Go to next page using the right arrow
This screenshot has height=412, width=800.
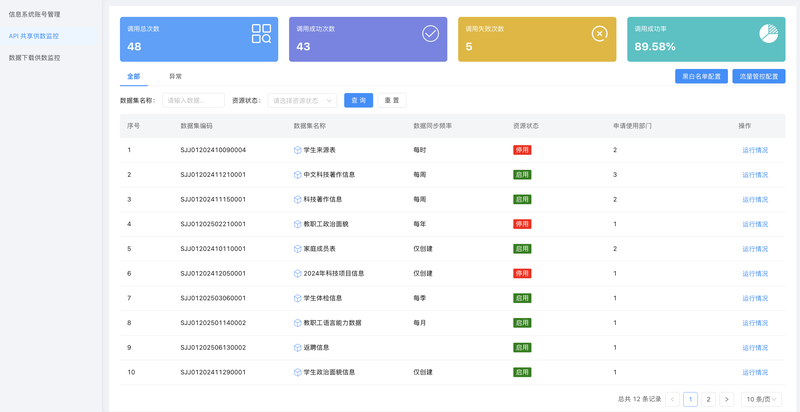pos(727,399)
